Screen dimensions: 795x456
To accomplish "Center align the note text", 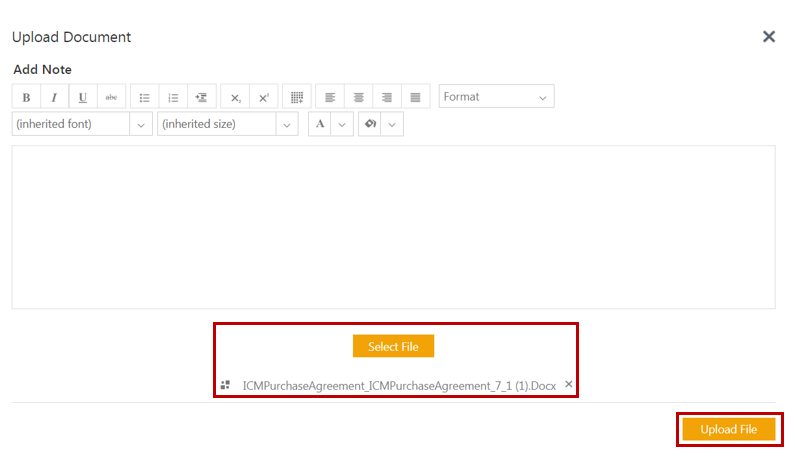I will tap(358, 97).
